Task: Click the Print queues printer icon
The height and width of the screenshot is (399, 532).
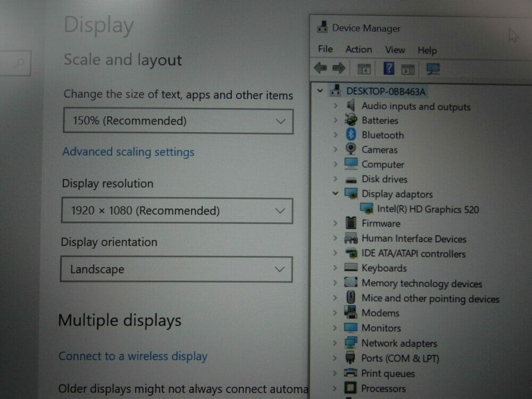Action: tap(350, 372)
